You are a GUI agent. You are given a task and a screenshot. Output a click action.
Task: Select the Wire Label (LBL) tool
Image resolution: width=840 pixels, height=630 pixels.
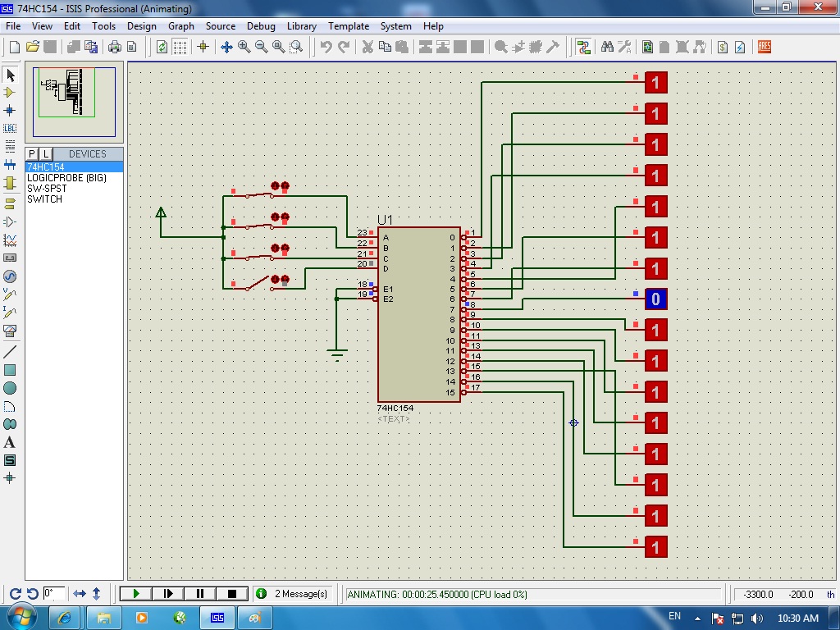coord(10,128)
